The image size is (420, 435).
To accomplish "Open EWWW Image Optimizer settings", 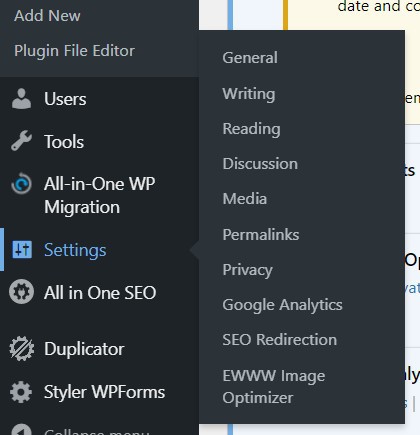I will coord(274,387).
